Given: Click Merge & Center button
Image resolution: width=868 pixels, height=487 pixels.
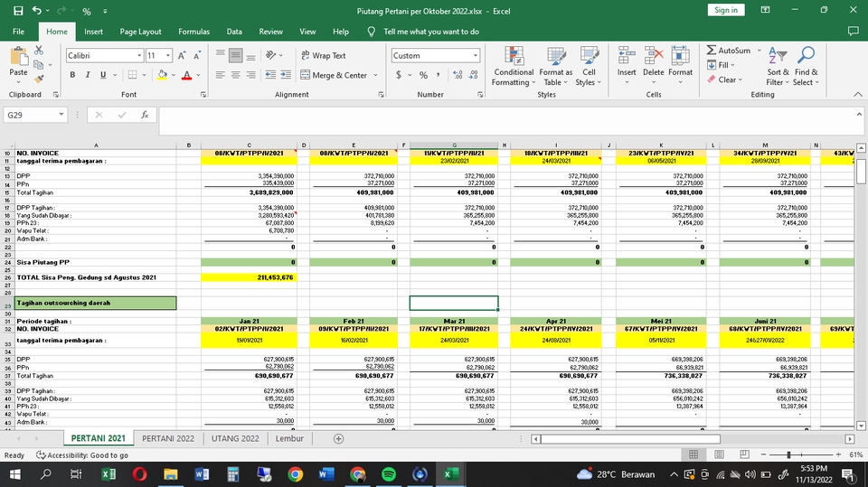Looking at the screenshot, I should [x=334, y=75].
